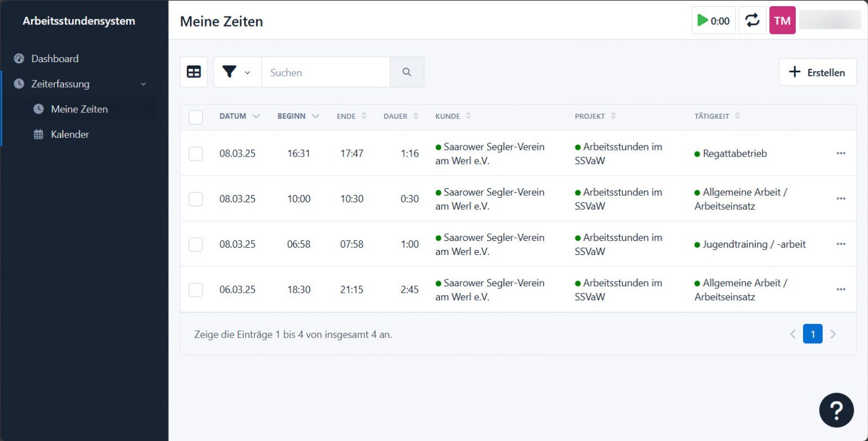
Task: Open the help question mark icon
Action: pyautogui.click(x=836, y=410)
